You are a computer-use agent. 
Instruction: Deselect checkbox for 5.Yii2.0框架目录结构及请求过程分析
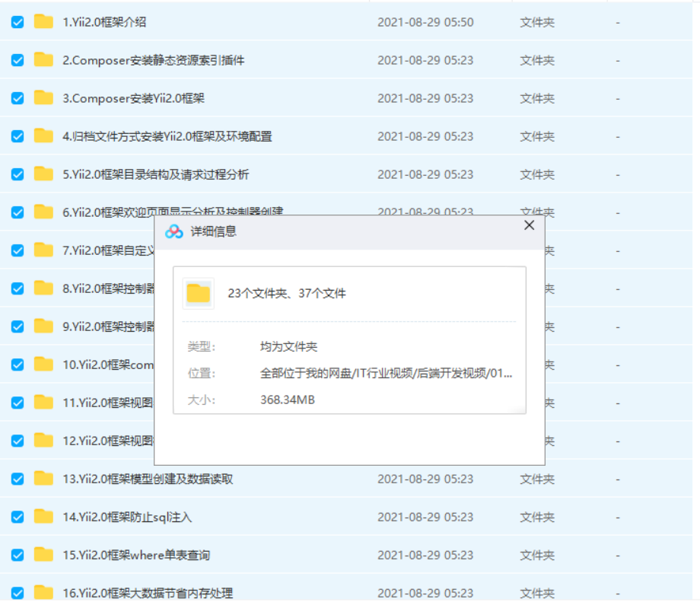(x=17, y=174)
